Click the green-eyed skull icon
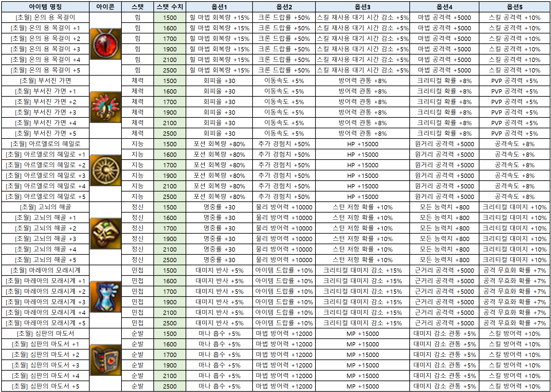The height and width of the screenshot is (392, 551). (105, 233)
